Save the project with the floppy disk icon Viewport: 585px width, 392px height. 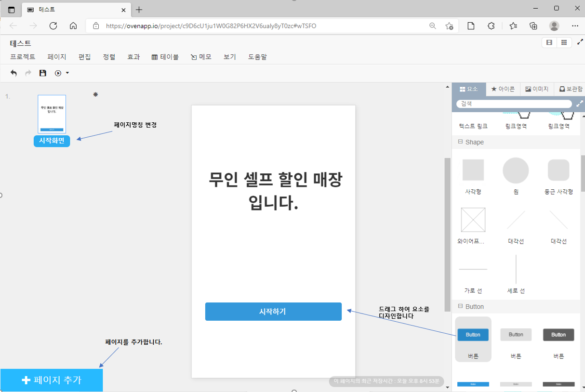coord(43,73)
